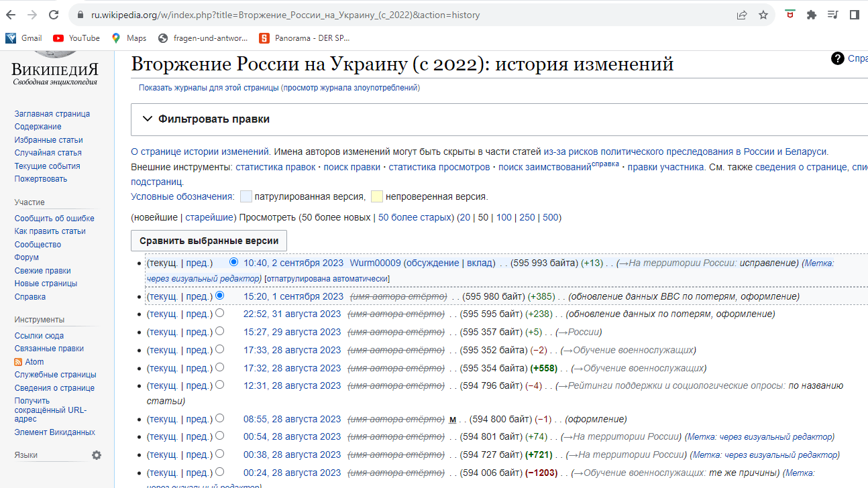Select radio button for 15:27, 29 августа revision
The height and width of the screenshot is (488, 868).
(219, 331)
